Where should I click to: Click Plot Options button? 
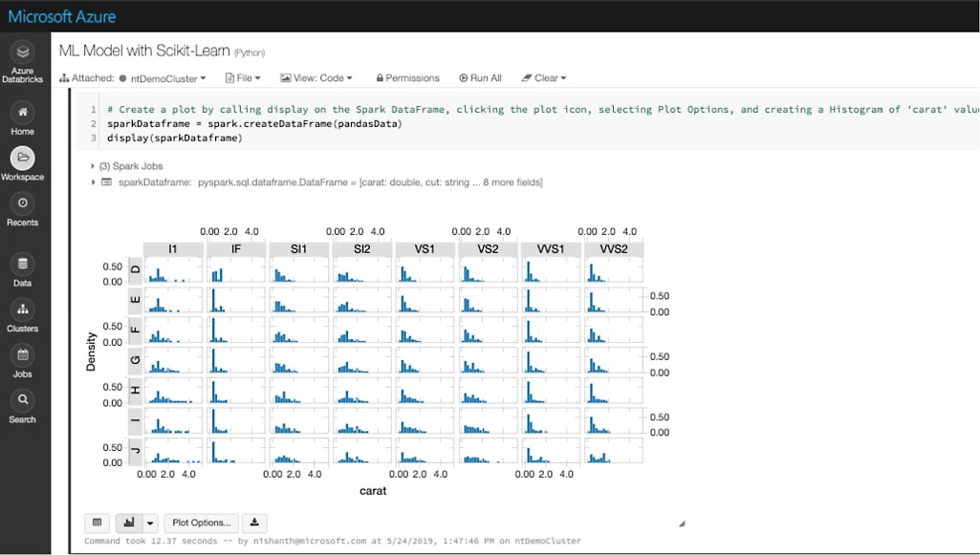click(201, 523)
